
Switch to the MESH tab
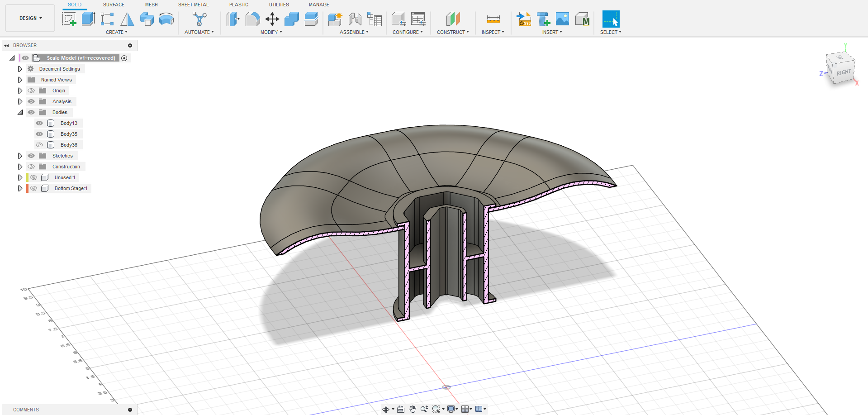[x=152, y=5]
